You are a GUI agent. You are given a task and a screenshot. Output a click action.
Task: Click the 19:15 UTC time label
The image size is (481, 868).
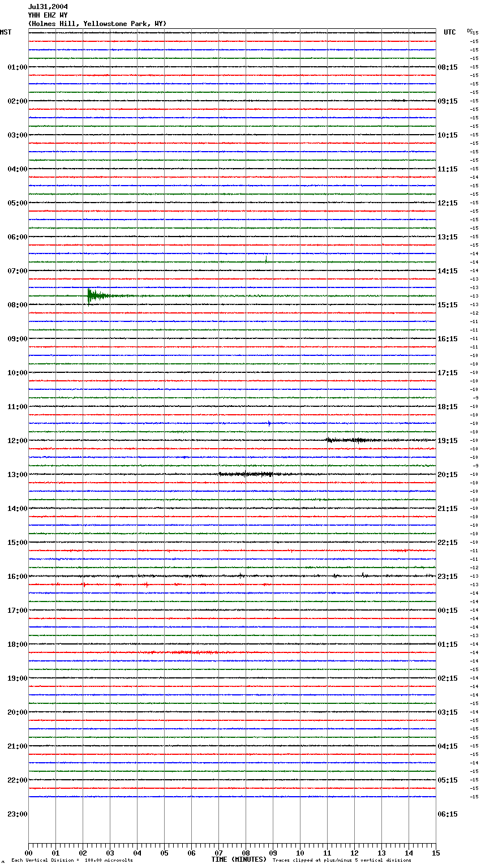[x=448, y=441]
